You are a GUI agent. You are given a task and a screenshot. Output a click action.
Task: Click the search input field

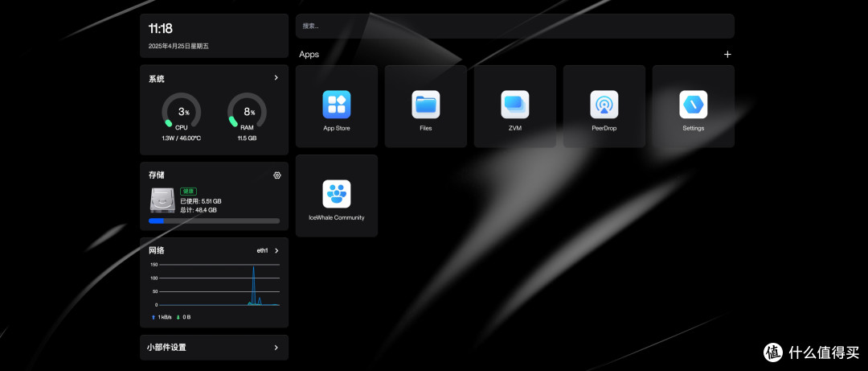point(515,26)
